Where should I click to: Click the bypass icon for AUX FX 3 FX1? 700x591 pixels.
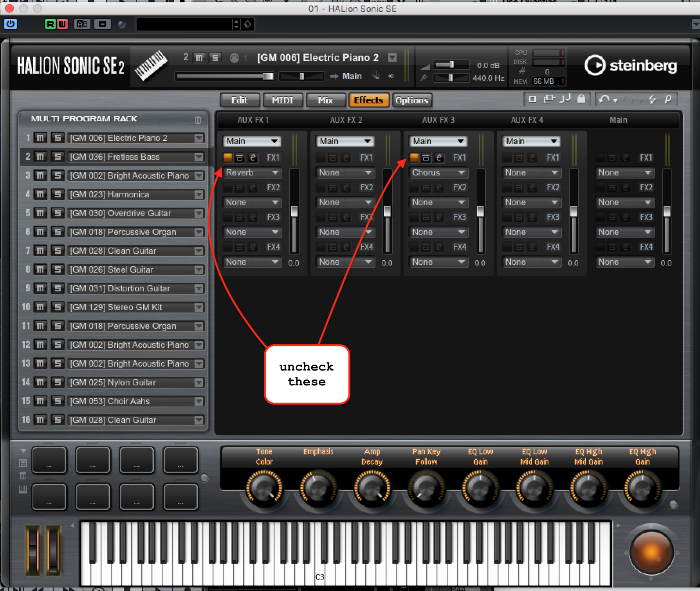[x=426, y=157]
